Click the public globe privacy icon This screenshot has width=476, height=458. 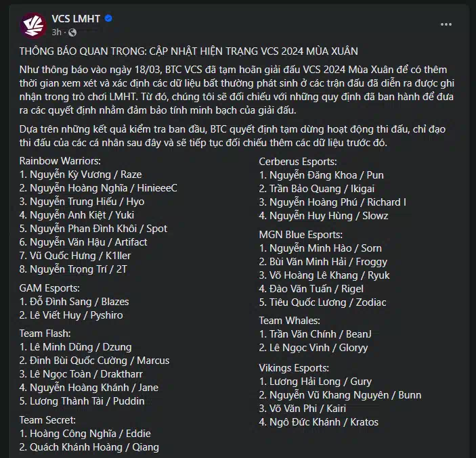(72, 32)
